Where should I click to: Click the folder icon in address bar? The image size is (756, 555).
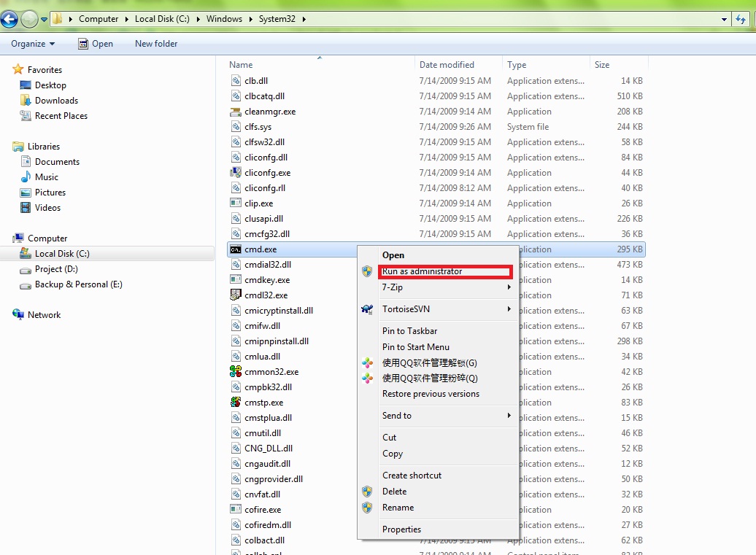point(58,19)
